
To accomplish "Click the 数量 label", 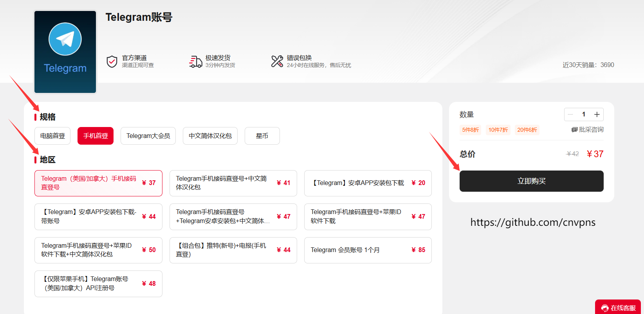I will pos(467,114).
